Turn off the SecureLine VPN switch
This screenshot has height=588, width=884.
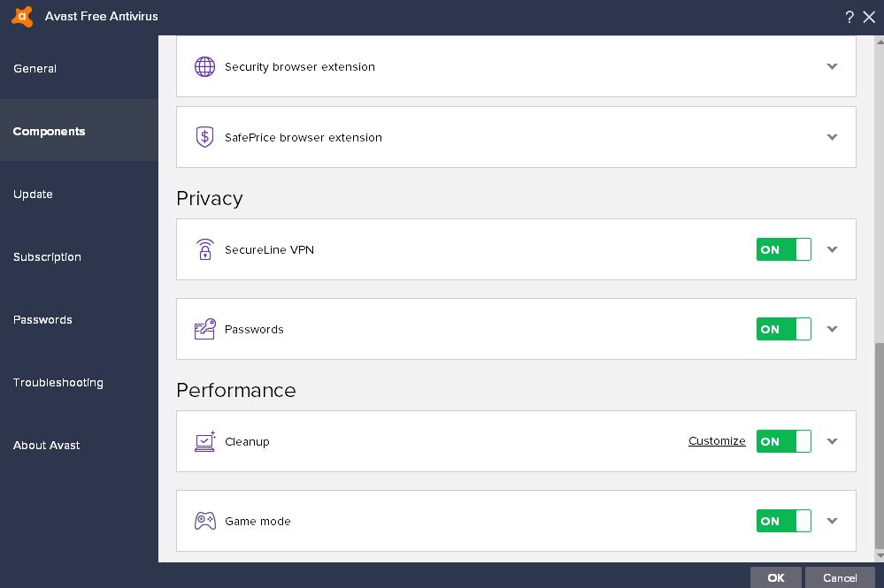click(x=783, y=249)
